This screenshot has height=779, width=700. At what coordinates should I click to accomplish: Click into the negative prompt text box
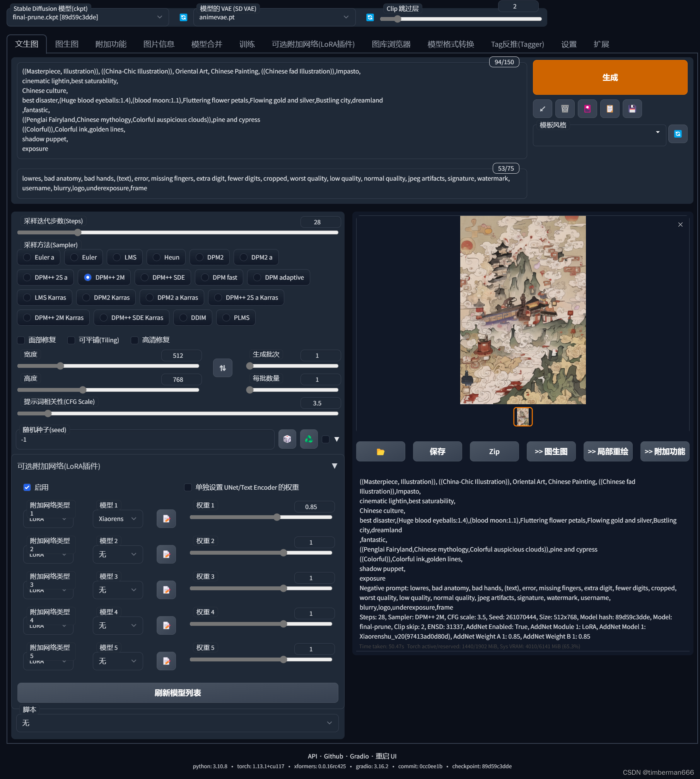(272, 184)
